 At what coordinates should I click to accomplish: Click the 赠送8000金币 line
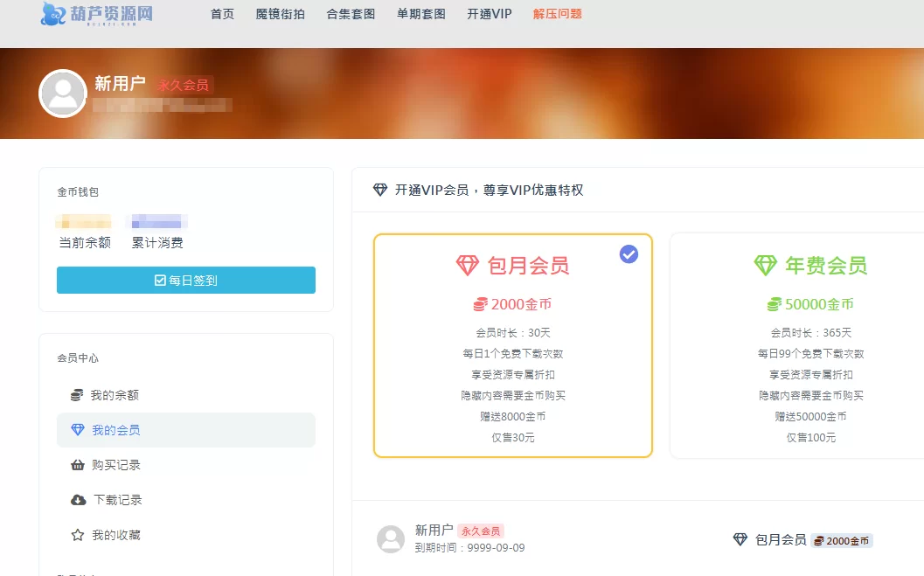(513, 416)
